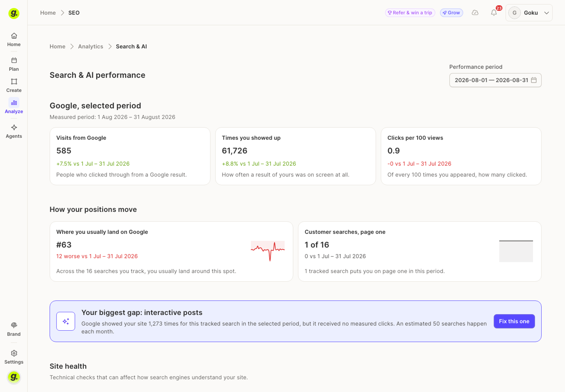
Task: Click the Grow plan badge
Action: 451,13
